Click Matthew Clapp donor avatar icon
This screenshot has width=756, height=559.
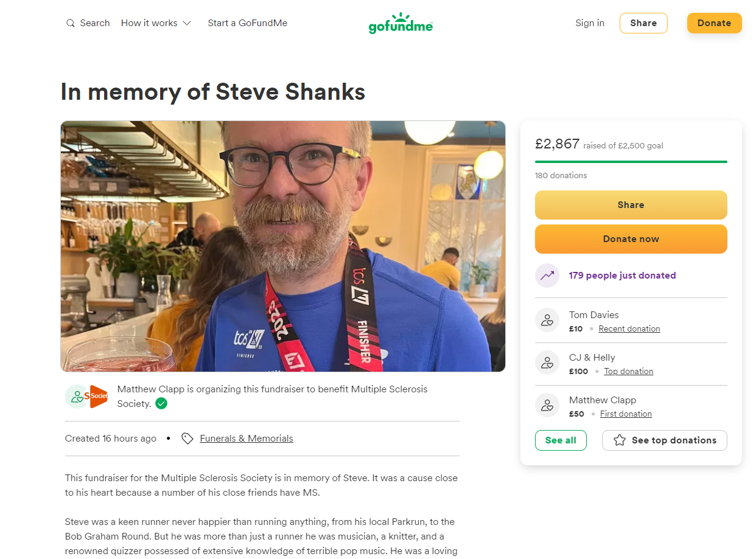coord(547,406)
